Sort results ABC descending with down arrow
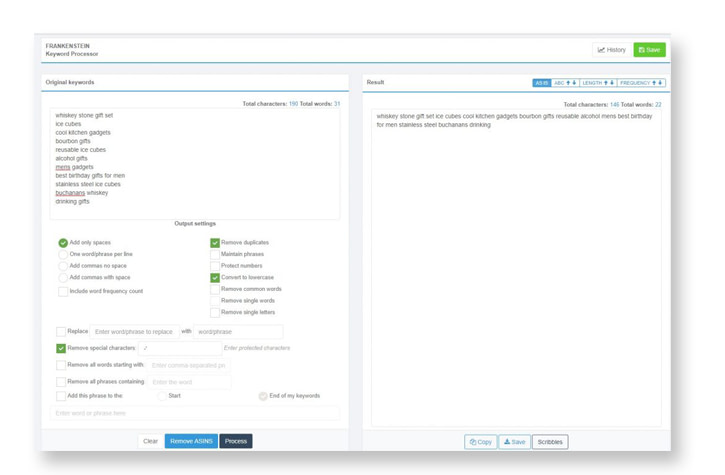 [x=574, y=83]
